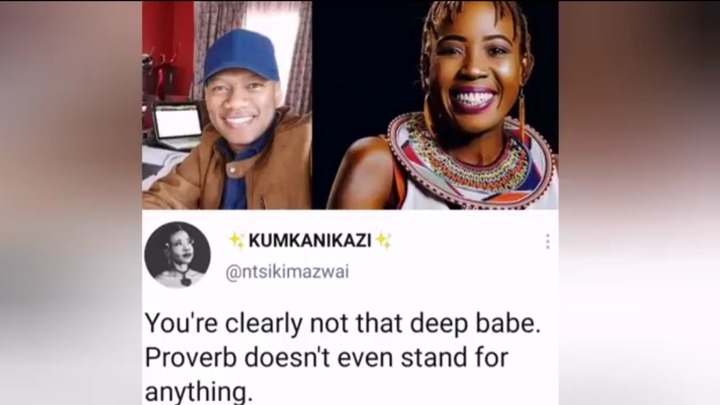This screenshot has height=405, width=720.
Task: Select the tweet line starting "You're clearly"
Action: pos(343,323)
